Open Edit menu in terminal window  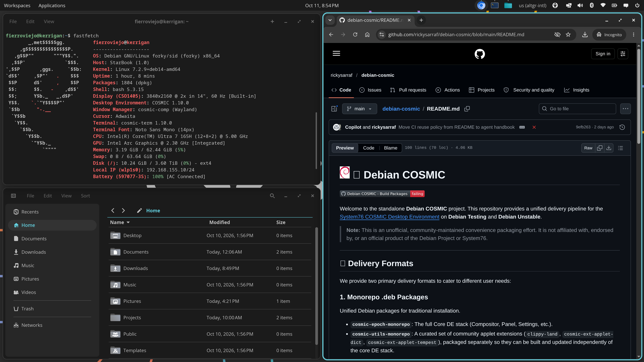30,21
